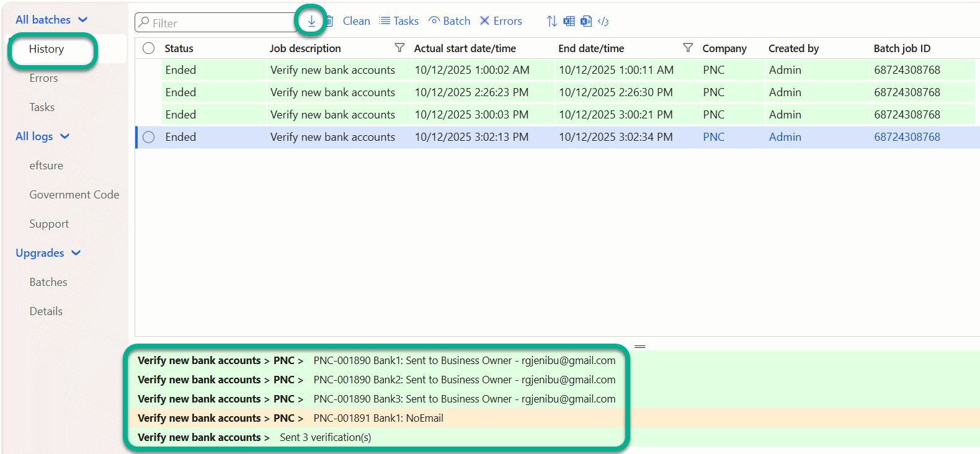Collapse the Upgrades section
The image size is (980, 454).
coord(76,253)
